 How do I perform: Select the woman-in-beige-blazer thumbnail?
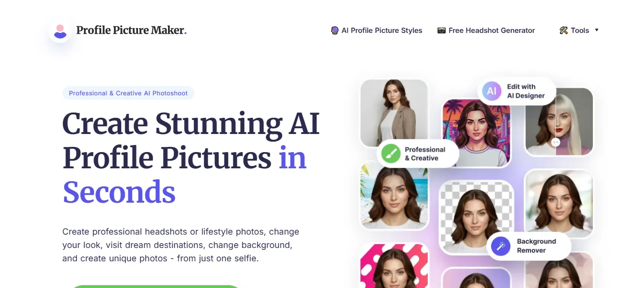coord(394,110)
